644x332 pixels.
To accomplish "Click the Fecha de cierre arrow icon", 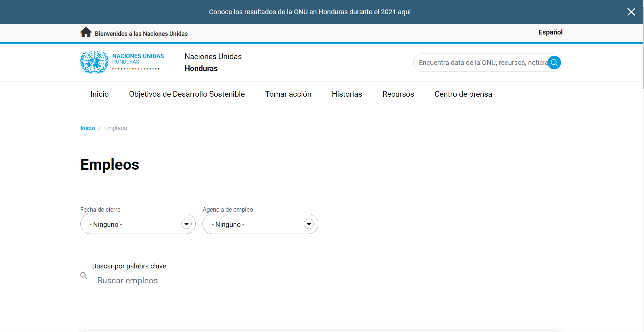I will [x=186, y=224].
